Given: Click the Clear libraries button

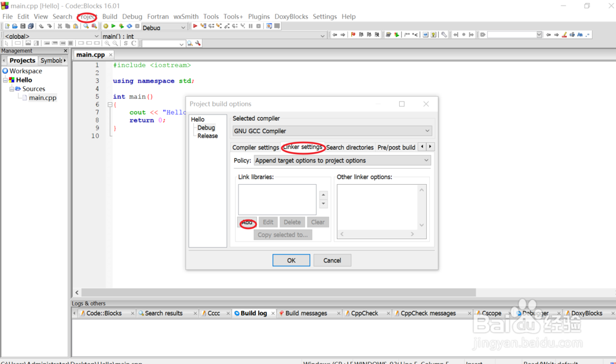Looking at the screenshot, I should coord(318,222).
